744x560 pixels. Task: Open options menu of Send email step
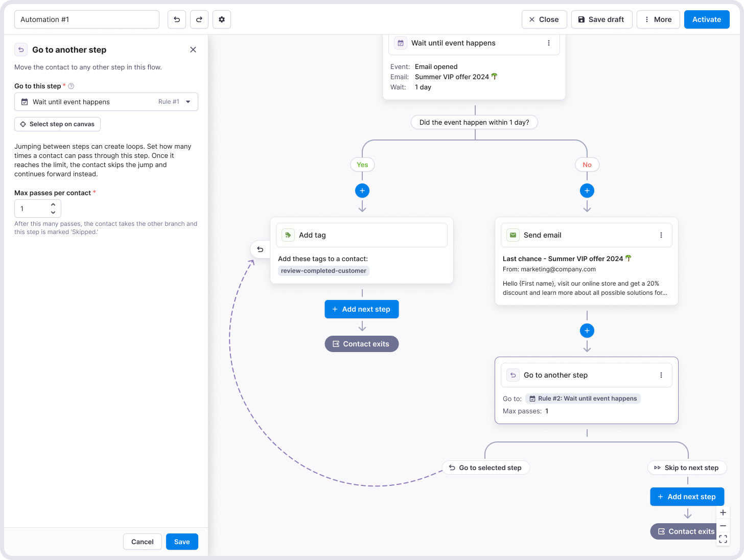[661, 235]
